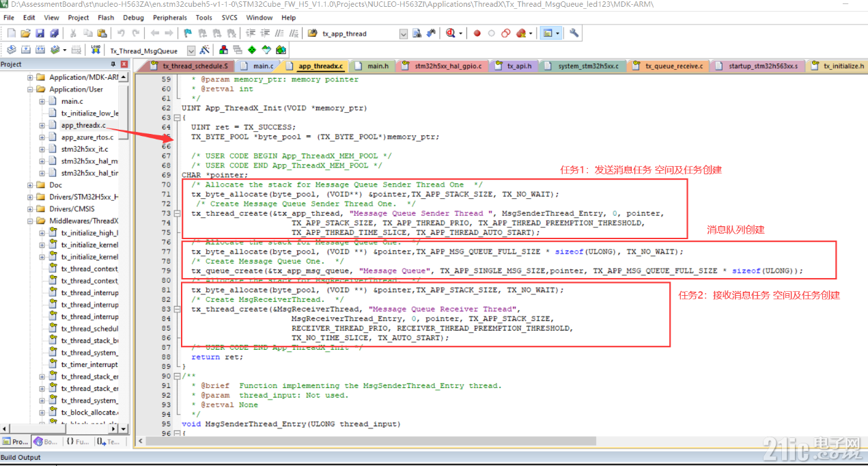Screen dimensions: 868x466
Task: Switch to the Books panel tab
Action: pyautogui.click(x=47, y=442)
